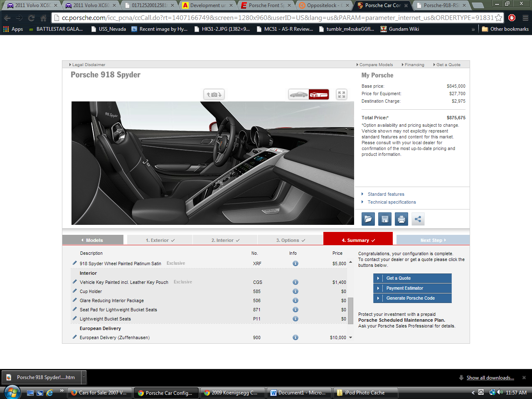
Task: Click Generate Porsche Code button
Action: tap(412, 298)
